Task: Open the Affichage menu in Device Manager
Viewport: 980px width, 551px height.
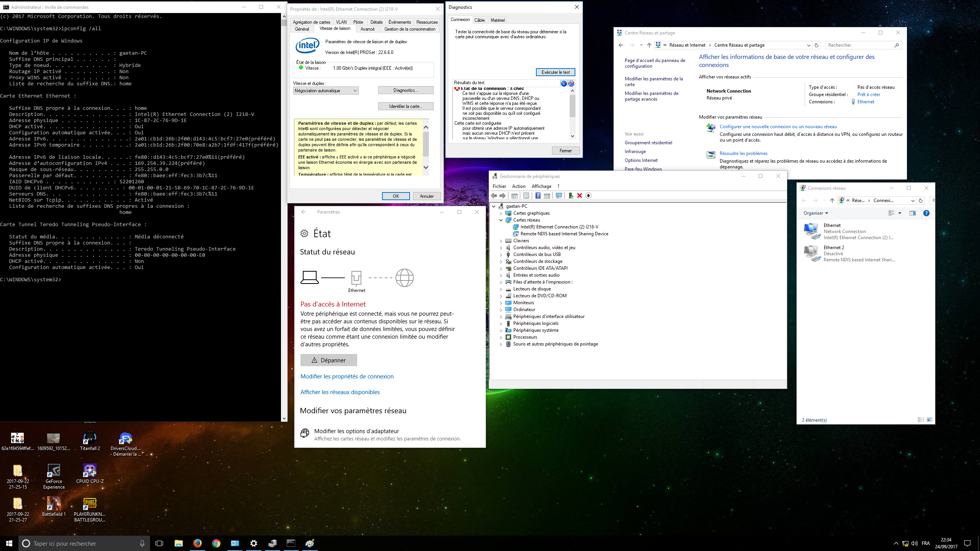Action: 541,186
